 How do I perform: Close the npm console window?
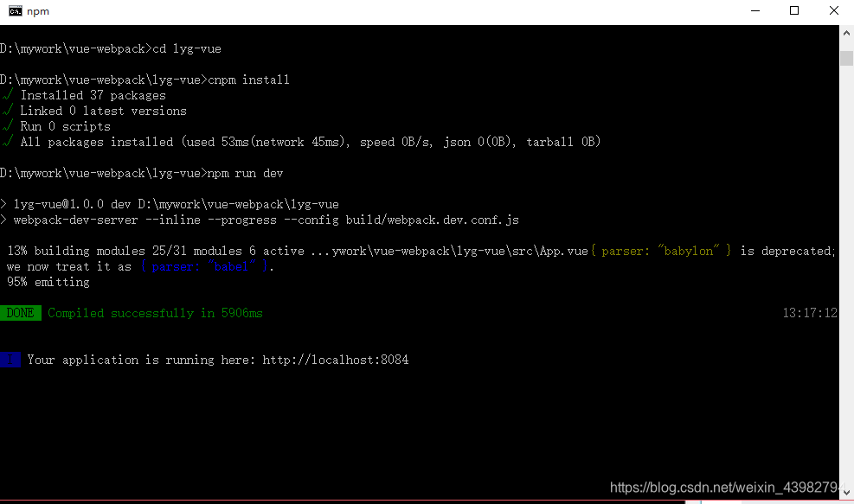834,11
